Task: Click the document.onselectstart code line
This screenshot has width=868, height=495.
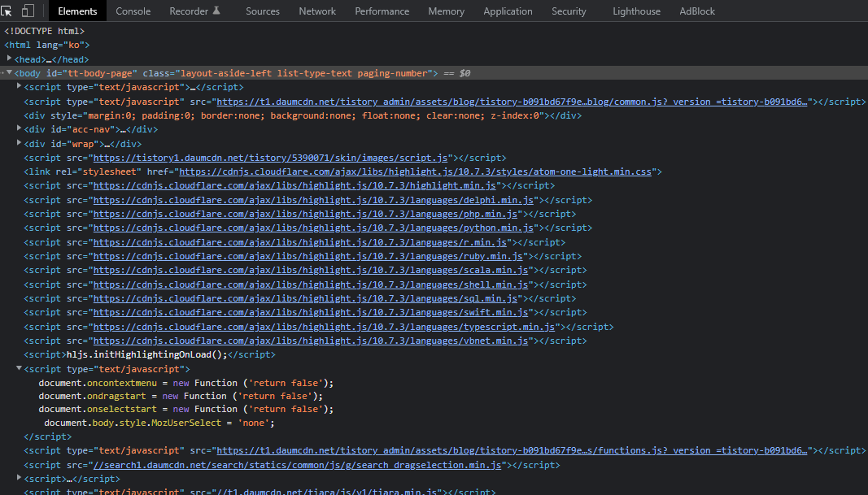Action: point(186,410)
